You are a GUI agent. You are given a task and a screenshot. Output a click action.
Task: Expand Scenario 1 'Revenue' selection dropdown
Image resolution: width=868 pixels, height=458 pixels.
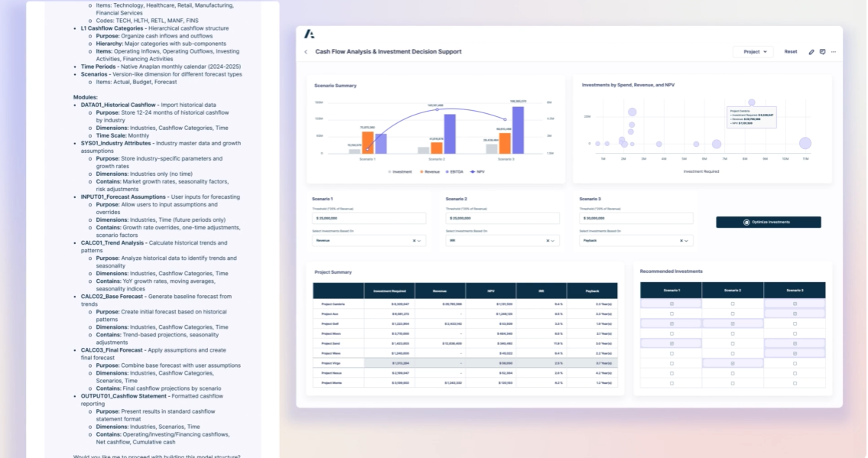coord(419,241)
